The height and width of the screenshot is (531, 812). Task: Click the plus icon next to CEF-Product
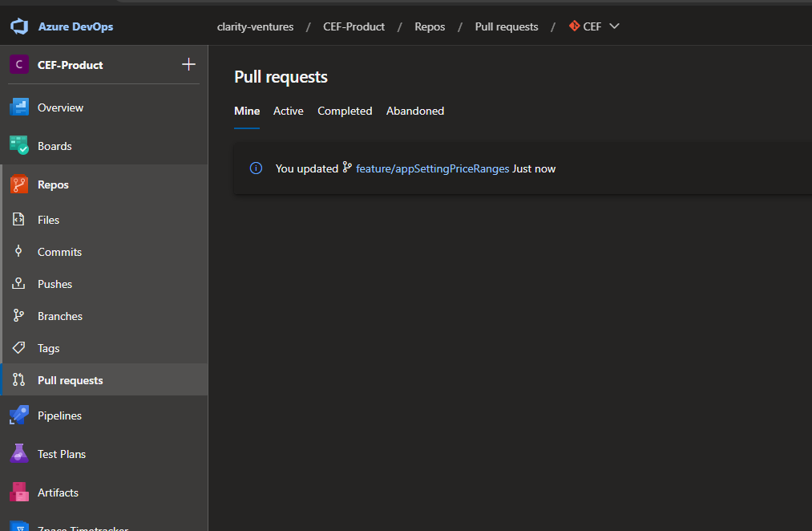(188, 64)
